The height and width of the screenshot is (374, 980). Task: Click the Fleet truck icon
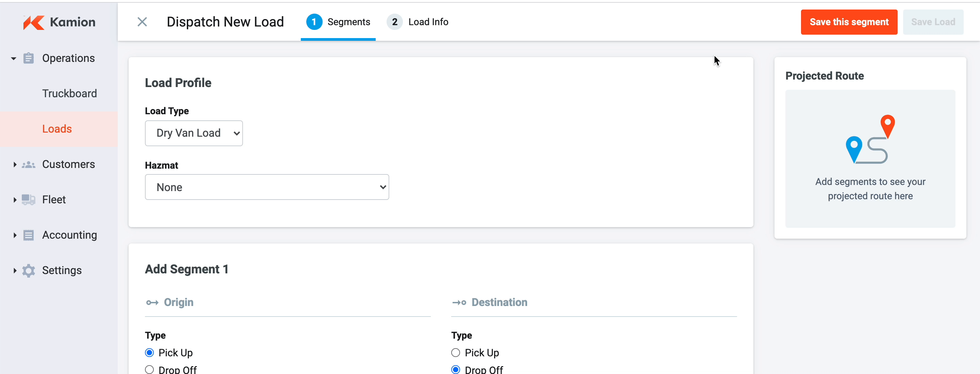point(29,200)
